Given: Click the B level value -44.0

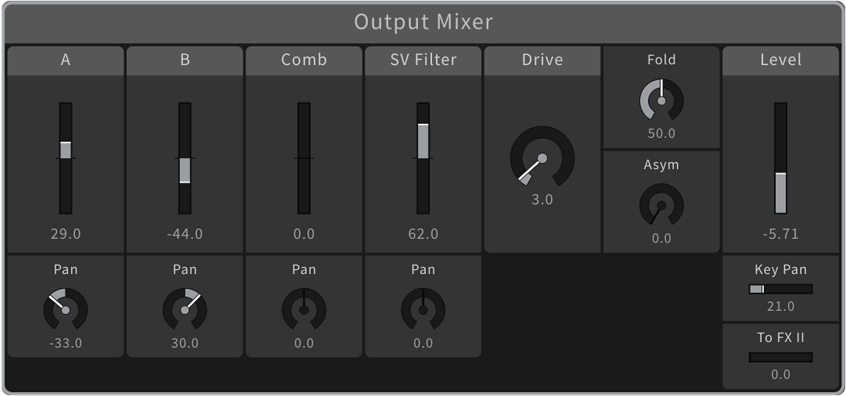Looking at the screenshot, I should [x=185, y=234].
